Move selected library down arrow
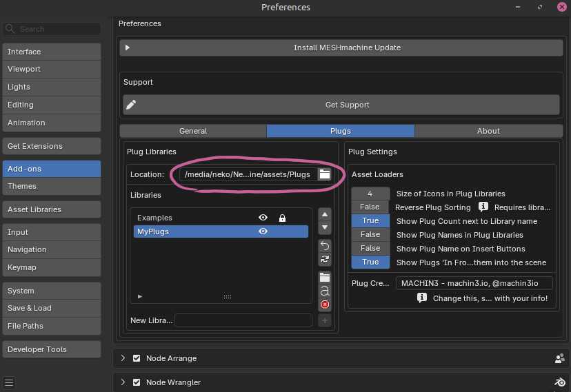The width and height of the screenshot is (571, 392). coord(325,227)
